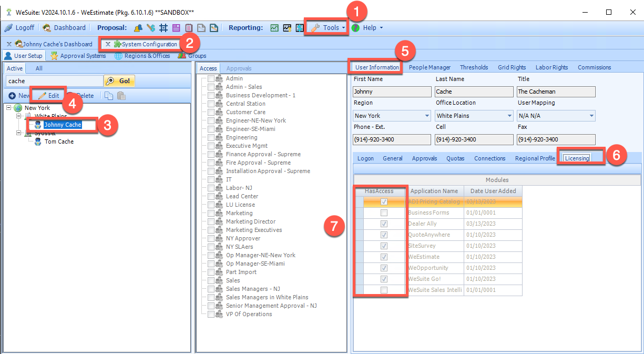Select the Regional Profile sub-tab
644x354 pixels.
(535, 158)
